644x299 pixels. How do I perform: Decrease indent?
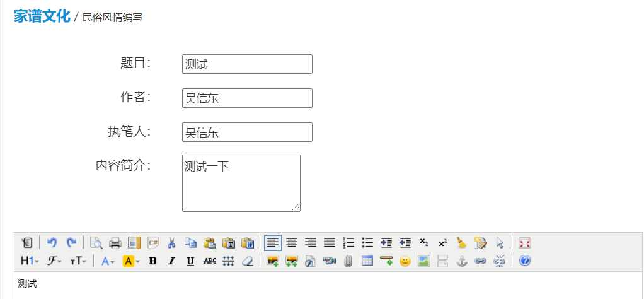[x=405, y=243]
